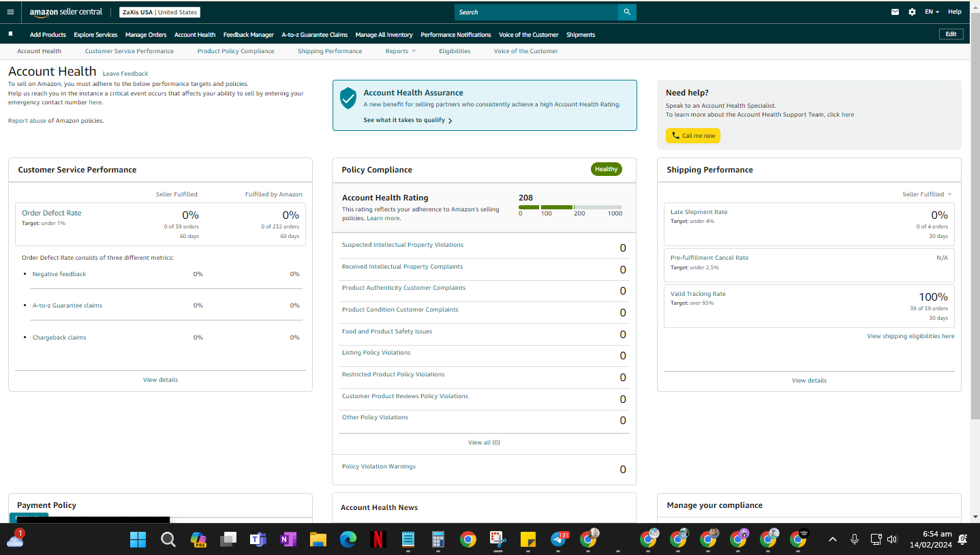Open Telegram from the taskbar
This screenshot has height=555, width=980.
[559, 539]
